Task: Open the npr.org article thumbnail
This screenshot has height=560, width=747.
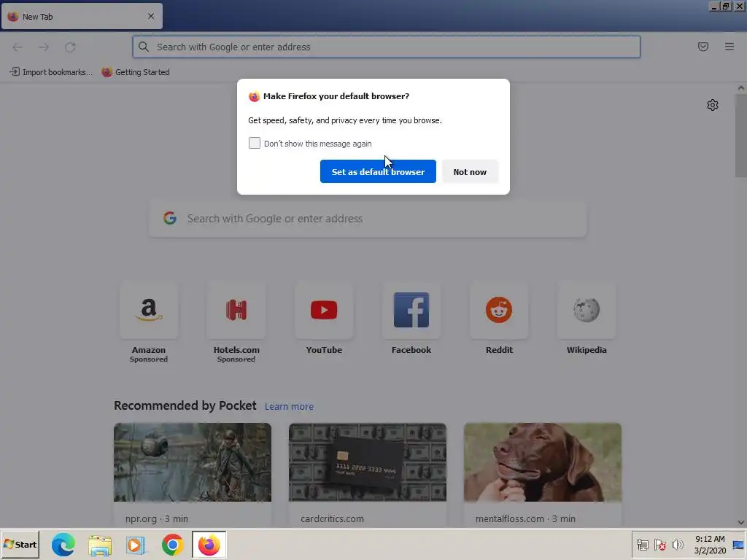Action: pyautogui.click(x=193, y=462)
